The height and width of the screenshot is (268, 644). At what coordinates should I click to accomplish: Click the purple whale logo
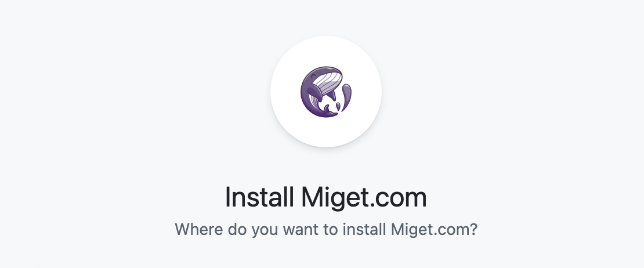(x=325, y=92)
